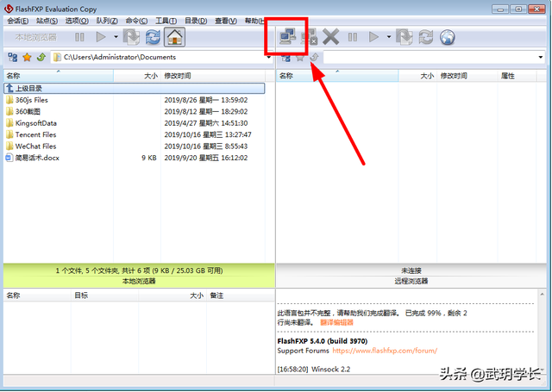Open the 会话 menu
This screenshot has width=552, height=392.
coord(18,21)
